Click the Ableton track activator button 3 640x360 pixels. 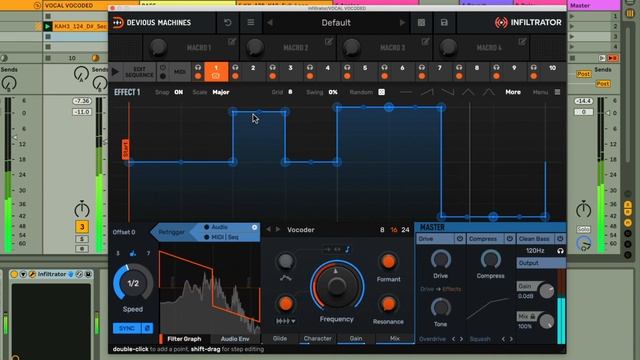coord(82,227)
